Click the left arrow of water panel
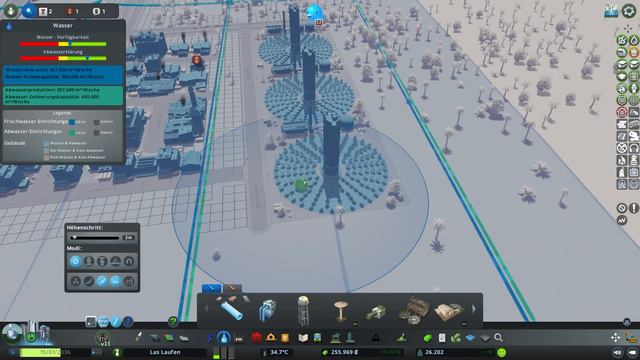This screenshot has height=360, width=640. pyautogui.click(x=206, y=309)
